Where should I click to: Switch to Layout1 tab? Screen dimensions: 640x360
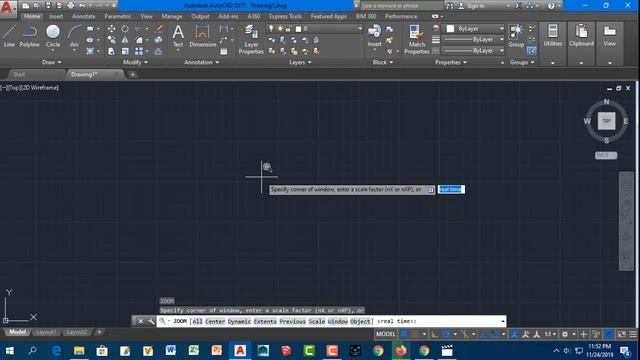pos(46,332)
